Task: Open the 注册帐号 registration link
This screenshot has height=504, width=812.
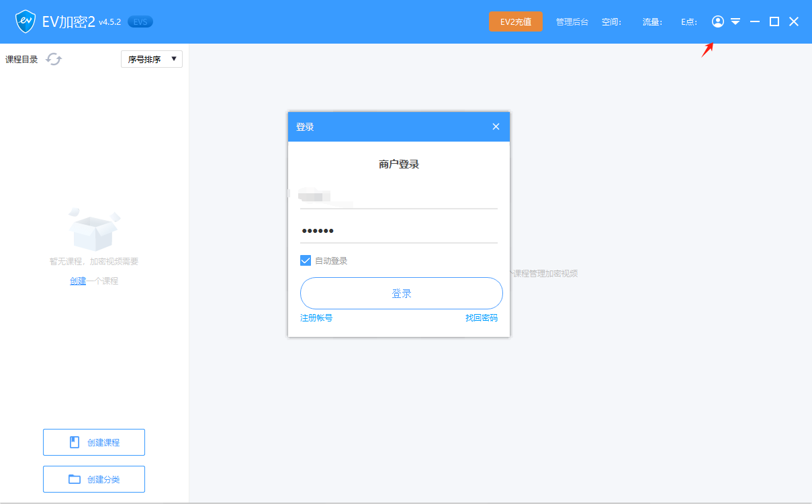Action: pos(316,317)
